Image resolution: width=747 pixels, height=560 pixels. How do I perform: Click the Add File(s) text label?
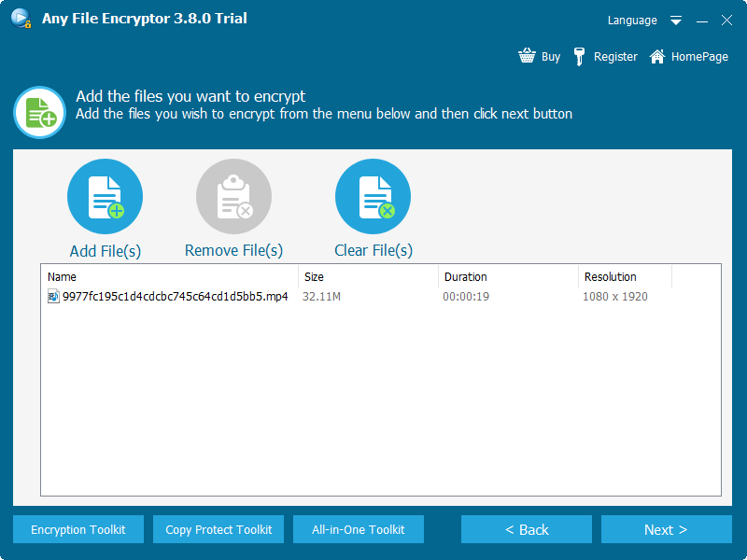click(x=106, y=251)
